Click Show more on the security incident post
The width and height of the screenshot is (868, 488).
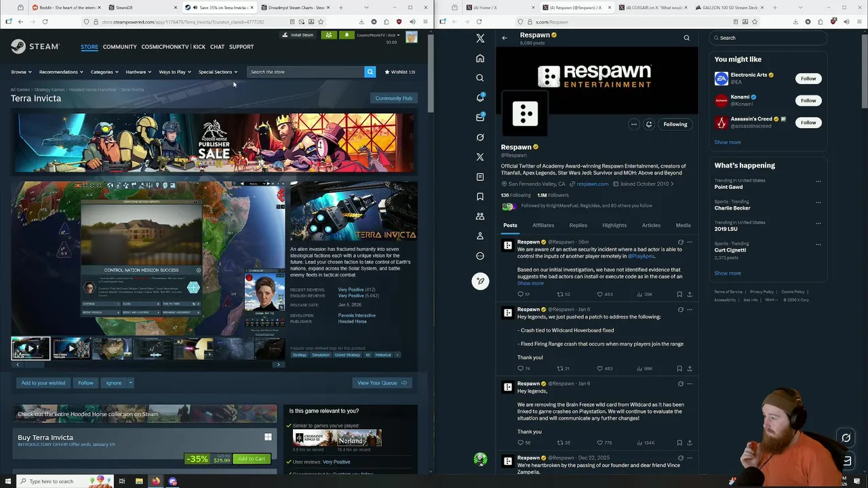[530, 283]
